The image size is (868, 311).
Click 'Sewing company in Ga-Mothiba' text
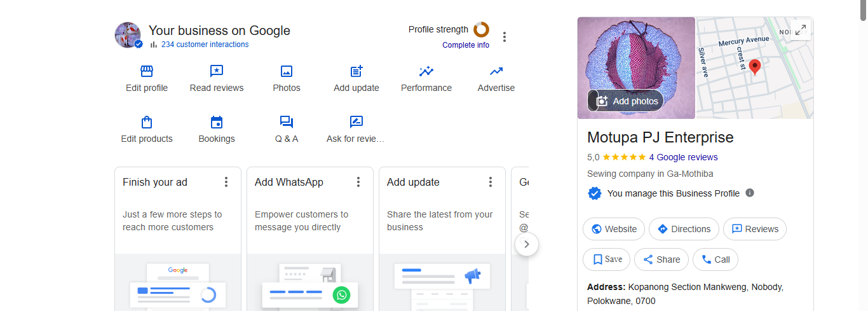(x=650, y=174)
